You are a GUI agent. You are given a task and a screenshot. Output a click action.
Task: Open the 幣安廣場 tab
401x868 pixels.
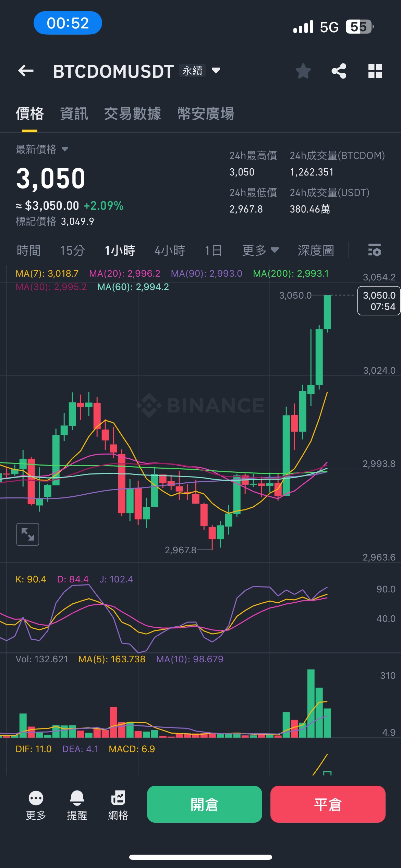pyautogui.click(x=206, y=114)
